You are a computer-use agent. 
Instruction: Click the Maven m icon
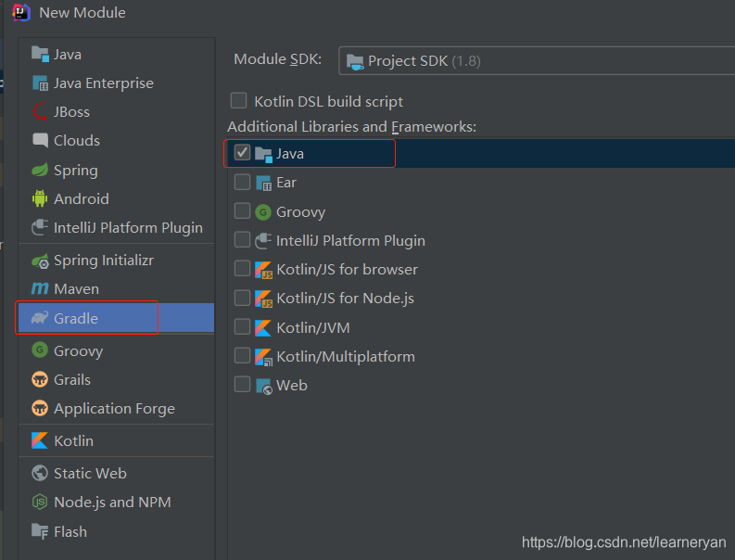(40, 288)
